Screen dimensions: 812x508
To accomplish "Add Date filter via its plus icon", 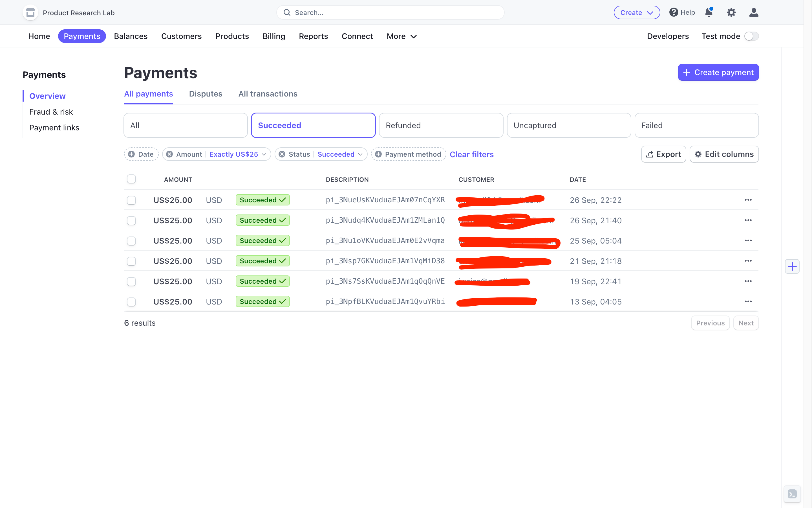I will point(132,154).
